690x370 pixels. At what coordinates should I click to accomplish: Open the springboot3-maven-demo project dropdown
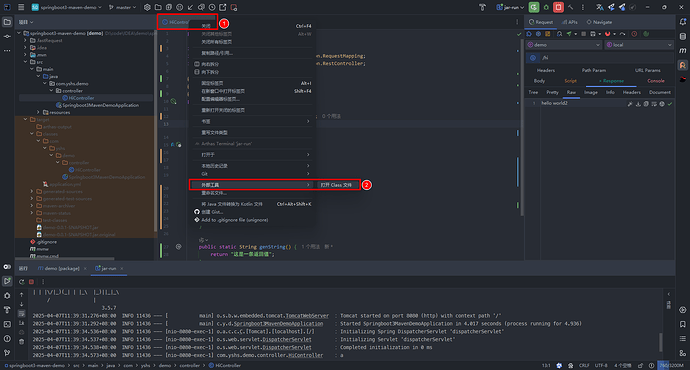coord(66,7)
